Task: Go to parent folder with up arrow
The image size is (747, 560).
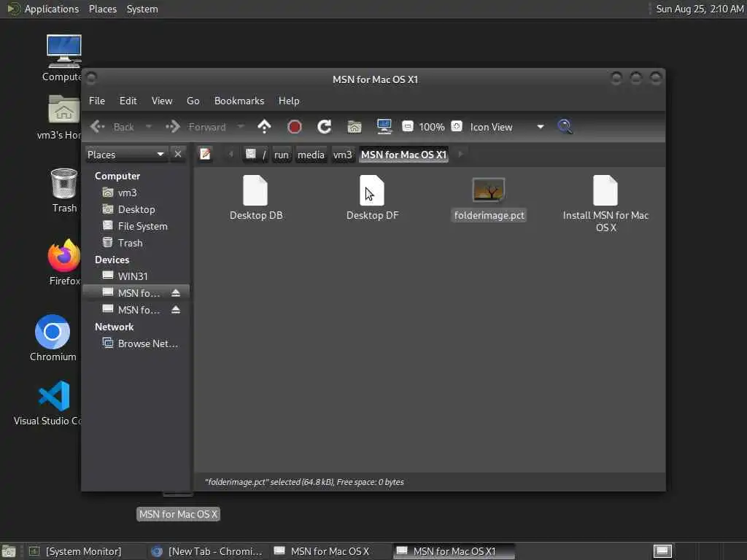Action: pyautogui.click(x=264, y=127)
